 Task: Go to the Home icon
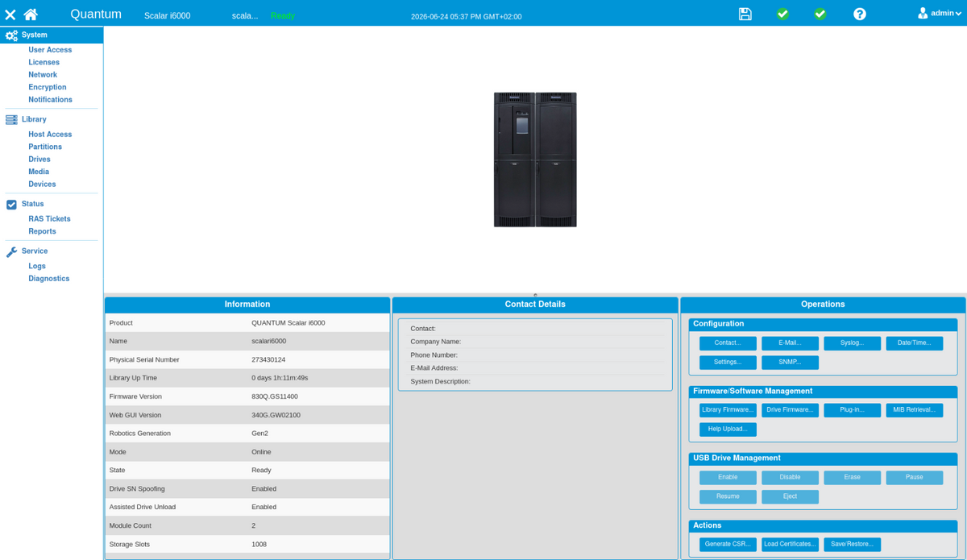pyautogui.click(x=31, y=14)
